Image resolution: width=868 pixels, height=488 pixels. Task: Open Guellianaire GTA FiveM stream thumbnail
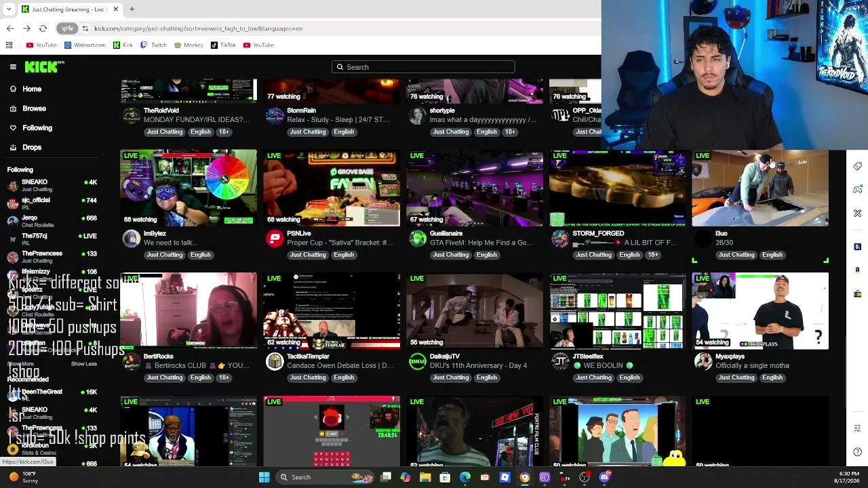(475, 188)
